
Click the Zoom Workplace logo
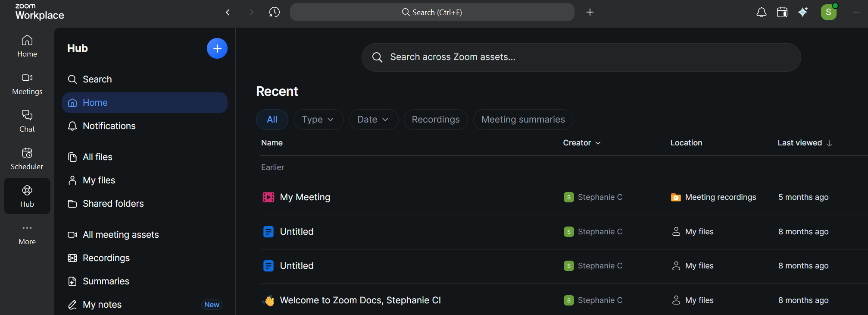click(40, 12)
